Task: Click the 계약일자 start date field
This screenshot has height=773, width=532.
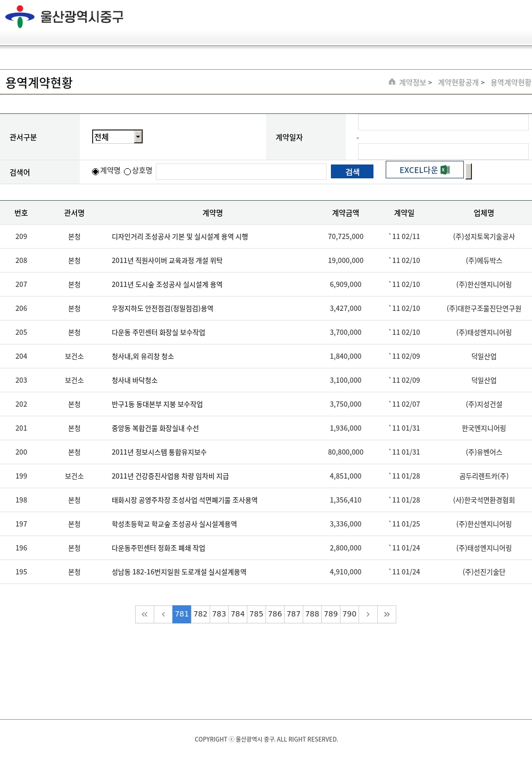Action: pos(443,122)
